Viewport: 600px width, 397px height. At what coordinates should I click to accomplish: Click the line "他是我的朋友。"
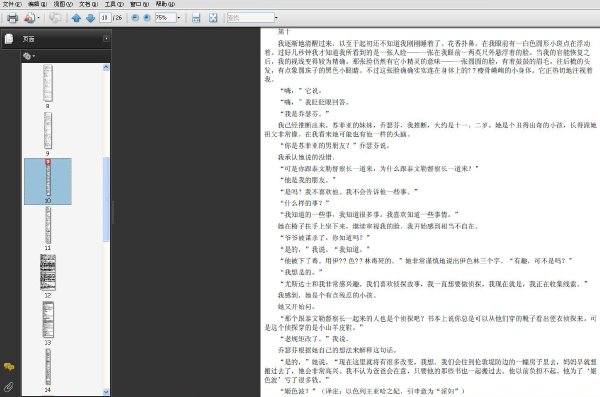pyautogui.click(x=308, y=180)
